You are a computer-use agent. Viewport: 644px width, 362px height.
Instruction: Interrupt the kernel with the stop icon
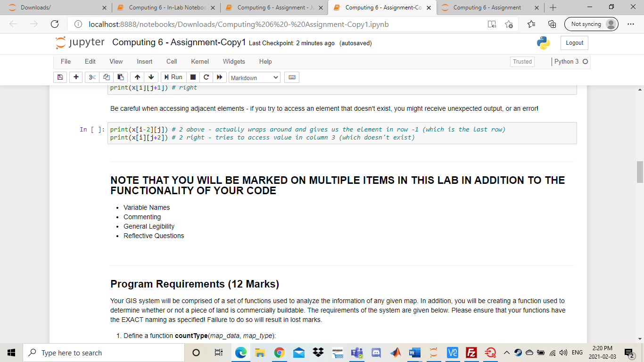coord(193,77)
